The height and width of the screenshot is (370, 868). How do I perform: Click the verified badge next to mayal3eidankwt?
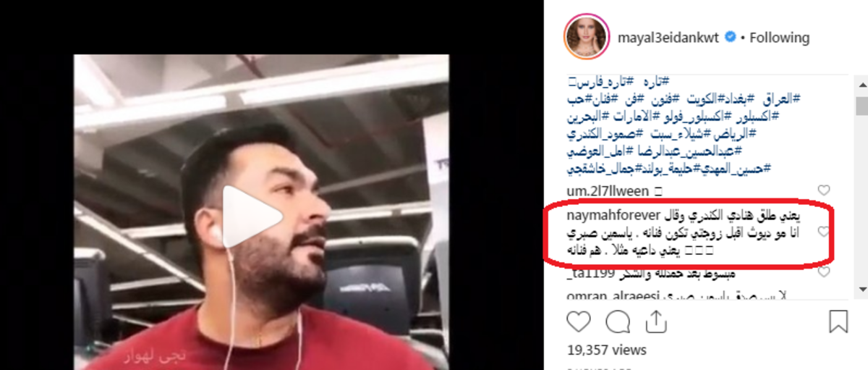(x=731, y=37)
